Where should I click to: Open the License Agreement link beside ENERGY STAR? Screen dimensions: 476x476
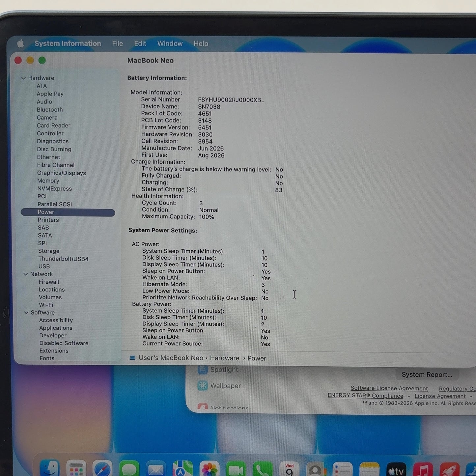pos(440,396)
